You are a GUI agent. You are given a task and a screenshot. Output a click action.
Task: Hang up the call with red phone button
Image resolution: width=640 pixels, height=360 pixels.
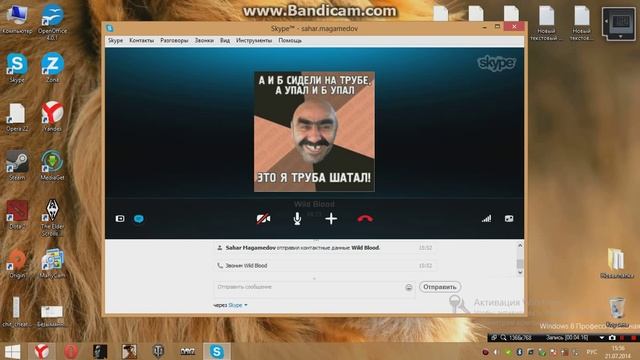pyautogui.click(x=365, y=219)
